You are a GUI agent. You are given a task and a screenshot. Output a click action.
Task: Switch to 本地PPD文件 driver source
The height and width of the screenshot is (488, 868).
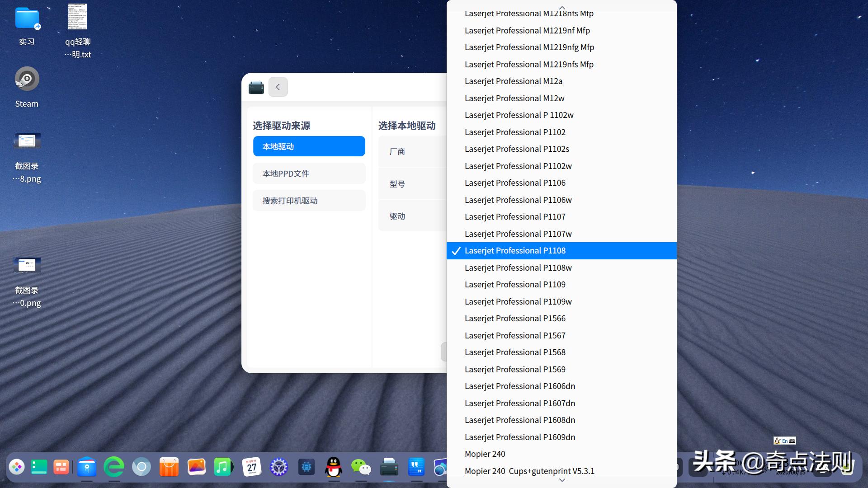tap(309, 173)
